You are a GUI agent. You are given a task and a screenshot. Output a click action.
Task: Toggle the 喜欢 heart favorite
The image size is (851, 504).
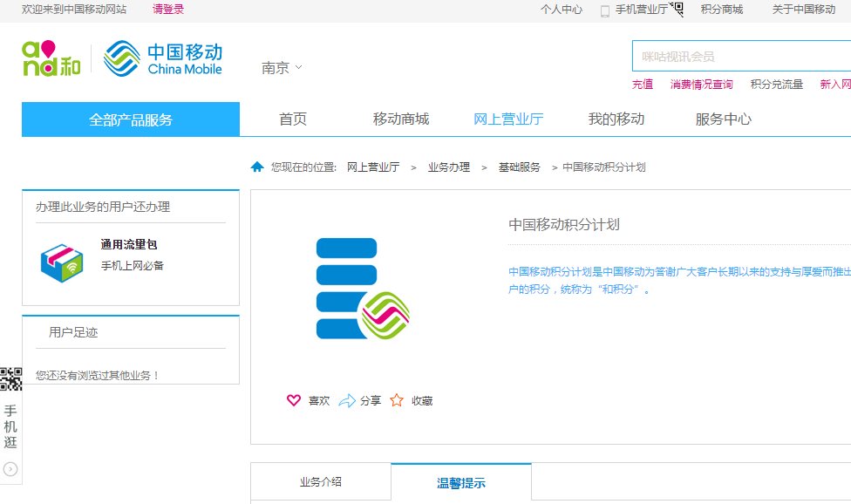[294, 400]
